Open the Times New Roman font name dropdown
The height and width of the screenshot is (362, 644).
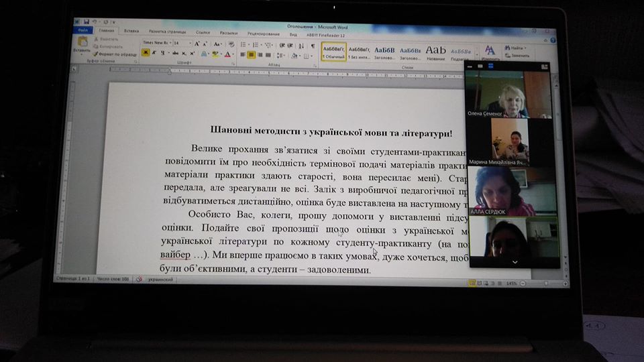tap(156, 44)
